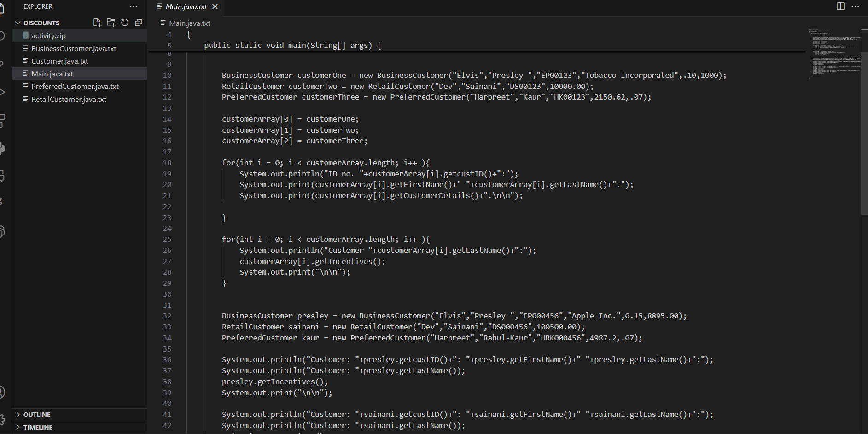Open Explorer view icon in activity bar

tap(2, 9)
